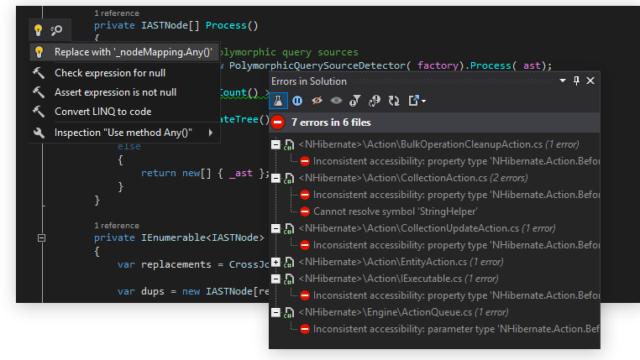The height and width of the screenshot is (360, 640).
Task: Click the '7 errors in 6 files' summary
Action: click(331, 122)
